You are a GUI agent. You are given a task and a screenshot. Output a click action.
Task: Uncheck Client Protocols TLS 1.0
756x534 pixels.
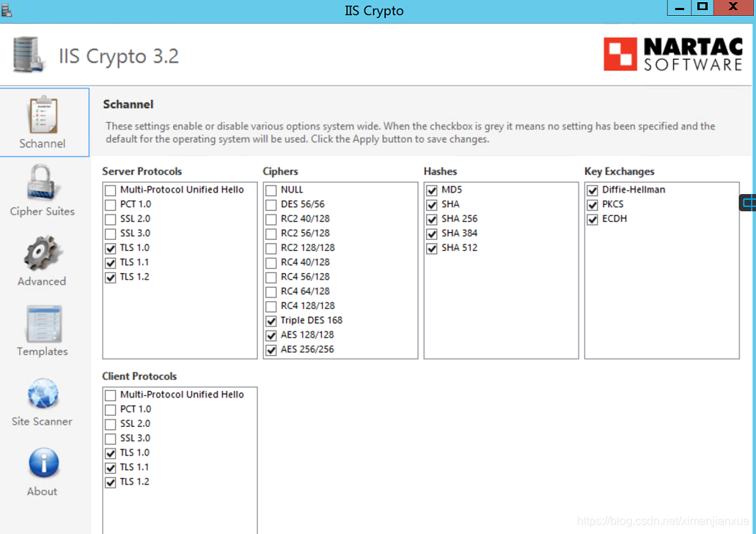coord(111,453)
